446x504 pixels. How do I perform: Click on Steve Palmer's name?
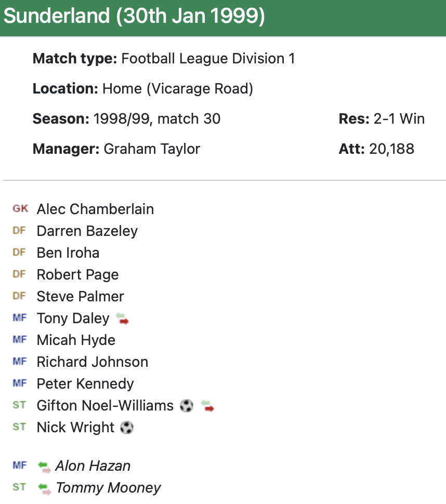(x=80, y=297)
